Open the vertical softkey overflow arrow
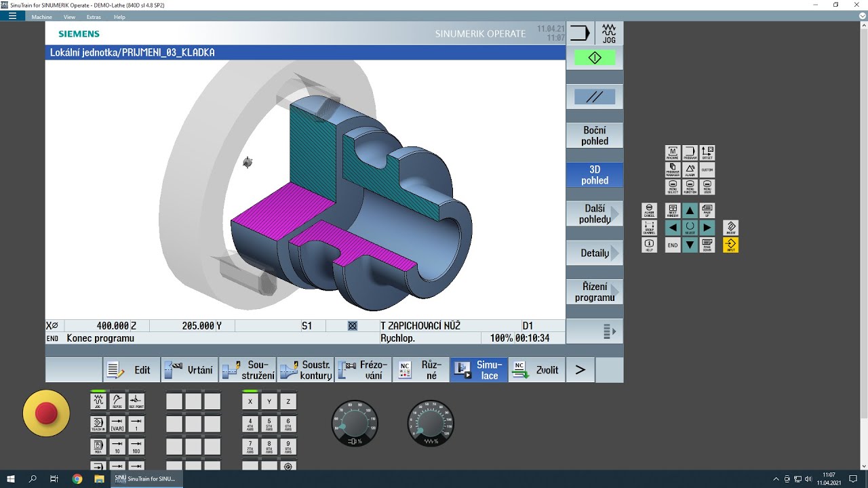This screenshot has width=868, height=488. pos(595,331)
